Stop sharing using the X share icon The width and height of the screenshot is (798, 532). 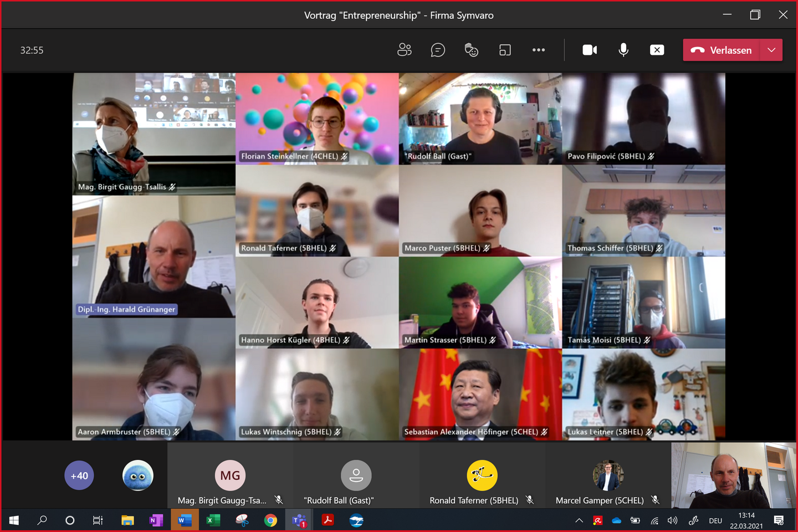click(657, 50)
